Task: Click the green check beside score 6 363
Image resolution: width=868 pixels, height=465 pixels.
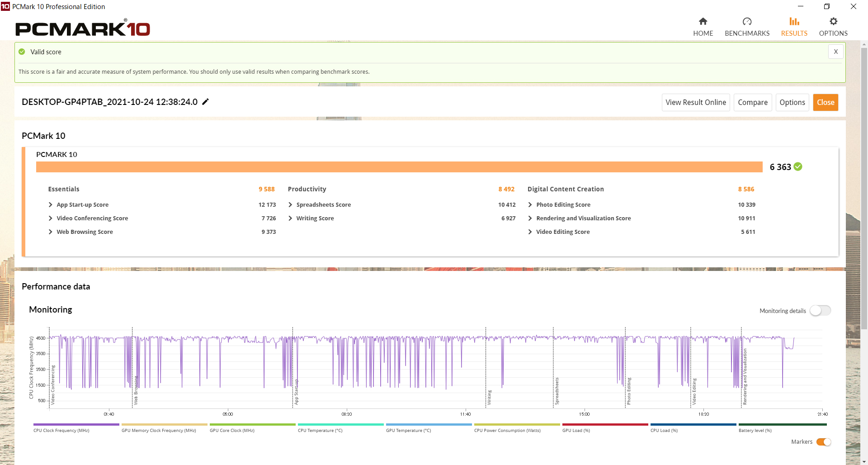Action: click(x=798, y=167)
